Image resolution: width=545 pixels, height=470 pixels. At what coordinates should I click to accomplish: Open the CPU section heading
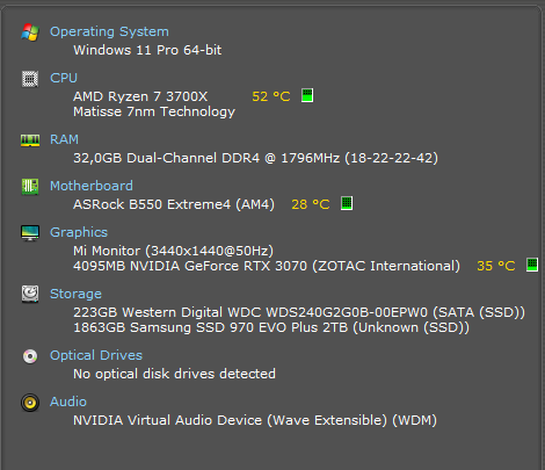[64, 78]
